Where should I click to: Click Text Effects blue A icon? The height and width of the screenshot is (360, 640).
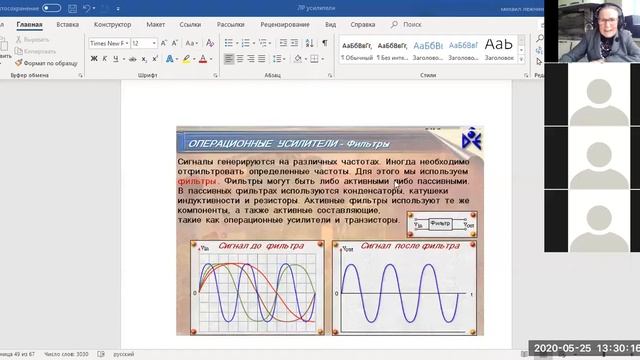pyautogui.click(x=169, y=59)
